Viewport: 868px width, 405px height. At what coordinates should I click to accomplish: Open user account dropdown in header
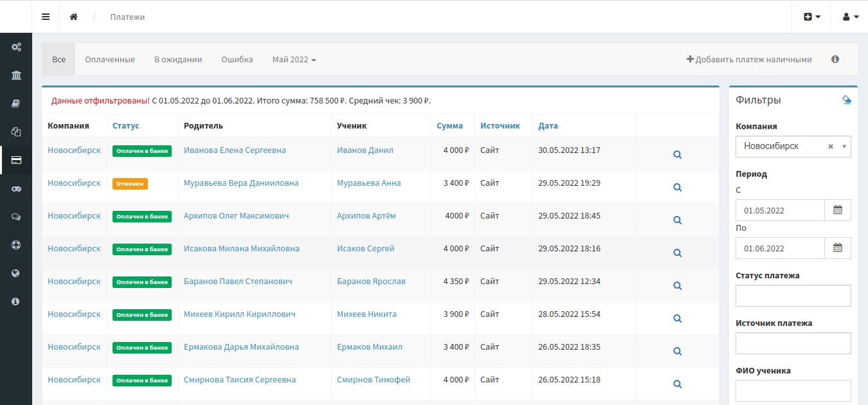(x=849, y=17)
